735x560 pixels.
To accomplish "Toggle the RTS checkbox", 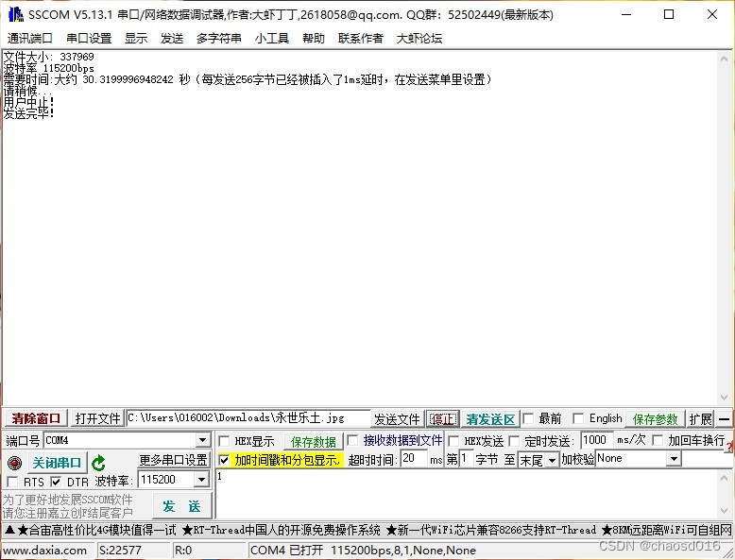I will pos(12,482).
